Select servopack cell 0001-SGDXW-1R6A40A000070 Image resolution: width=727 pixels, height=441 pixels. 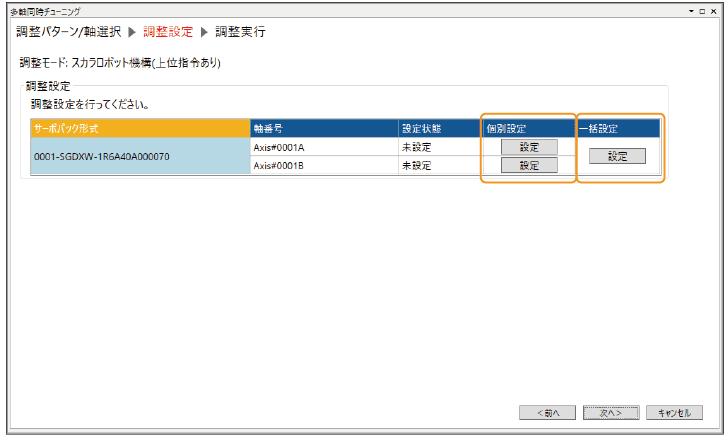pyautogui.click(x=140, y=157)
